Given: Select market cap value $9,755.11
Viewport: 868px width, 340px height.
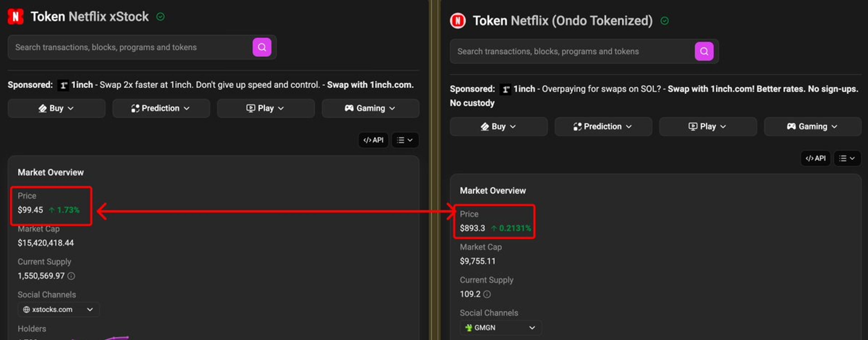Looking at the screenshot, I should coord(478,261).
